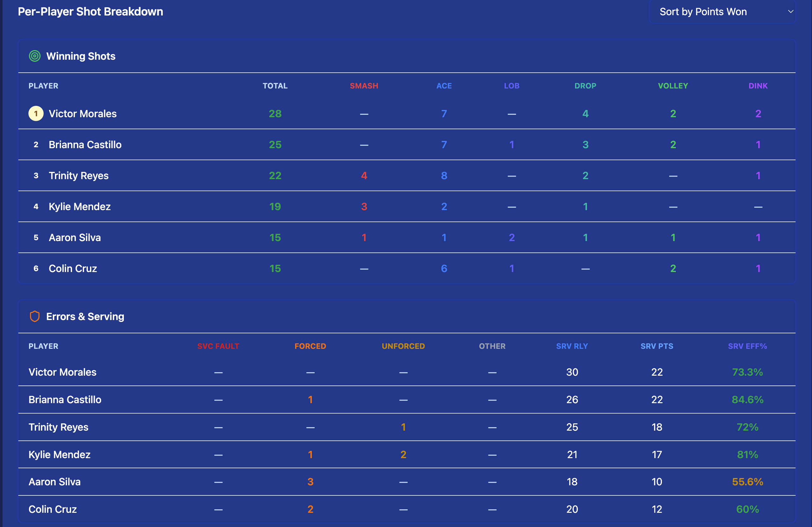812x527 pixels.
Task: Click the OTHER column header
Action: 492,346
